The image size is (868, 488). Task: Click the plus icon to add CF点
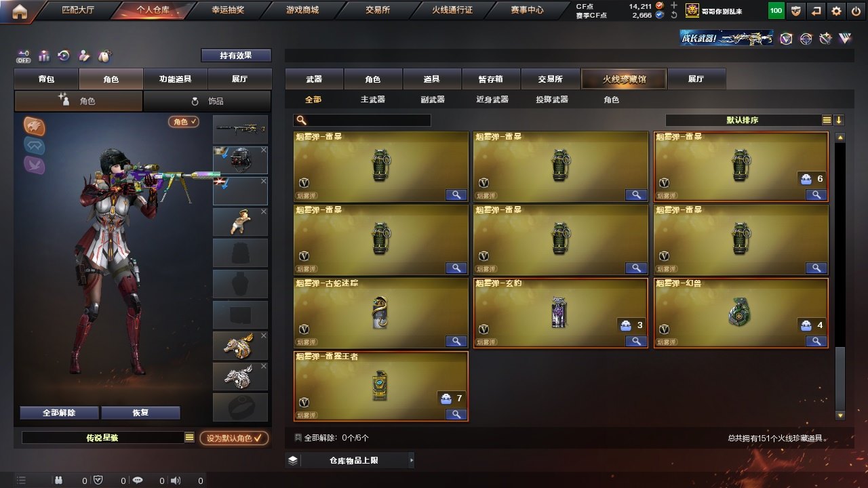point(673,5)
